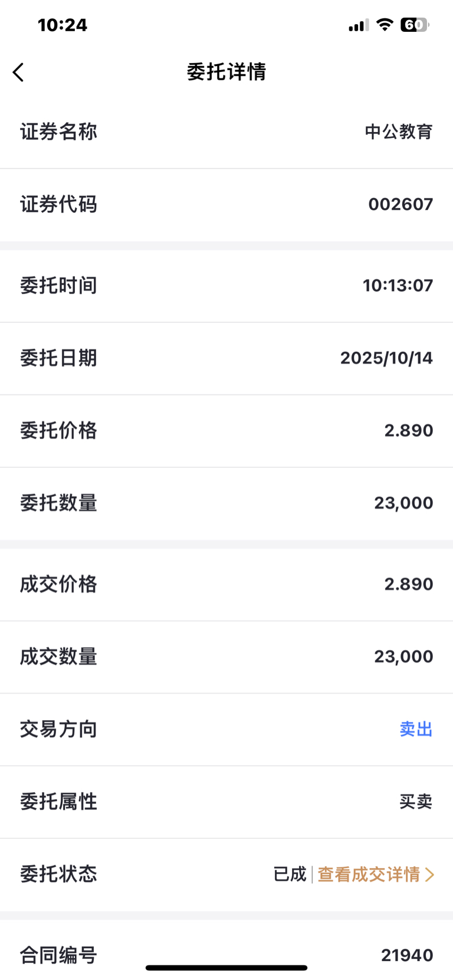
Task: Tap the contract number 21940
Action: (x=407, y=955)
